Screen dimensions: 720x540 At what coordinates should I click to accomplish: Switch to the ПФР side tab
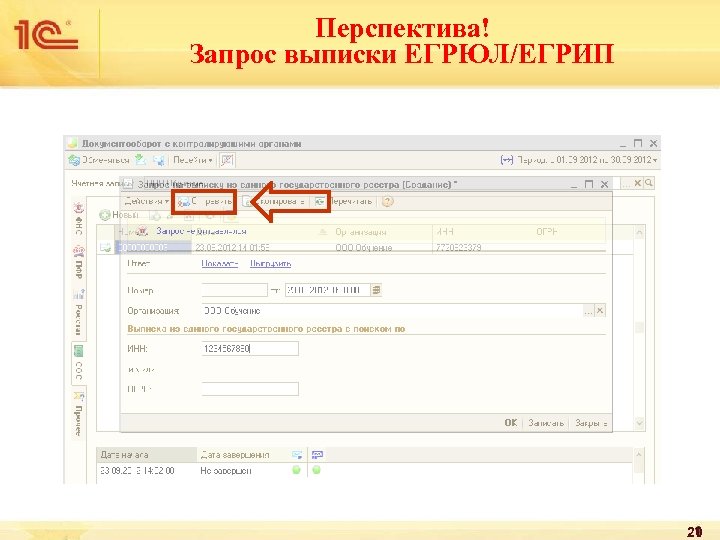(79, 263)
